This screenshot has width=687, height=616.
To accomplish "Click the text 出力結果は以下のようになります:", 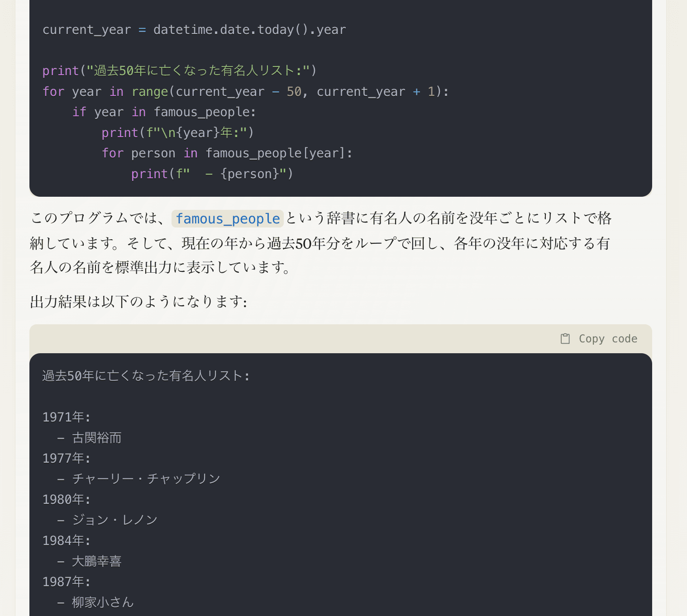I will [138, 302].
